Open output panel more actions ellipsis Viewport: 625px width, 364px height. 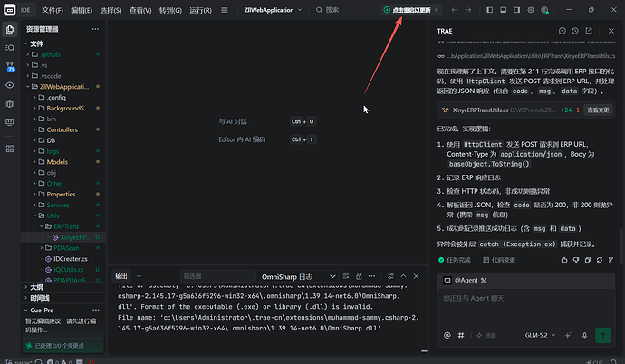coord(371,276)
